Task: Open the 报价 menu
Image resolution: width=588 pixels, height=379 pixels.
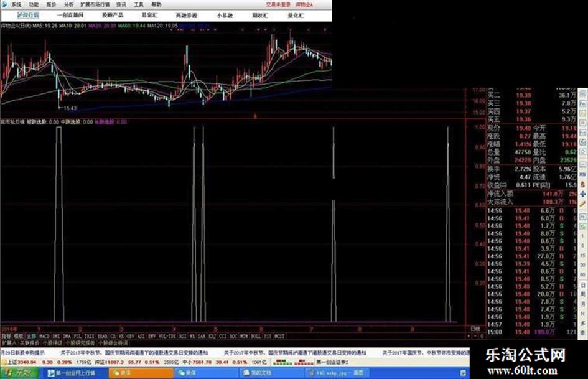Action: pos(52,4)
